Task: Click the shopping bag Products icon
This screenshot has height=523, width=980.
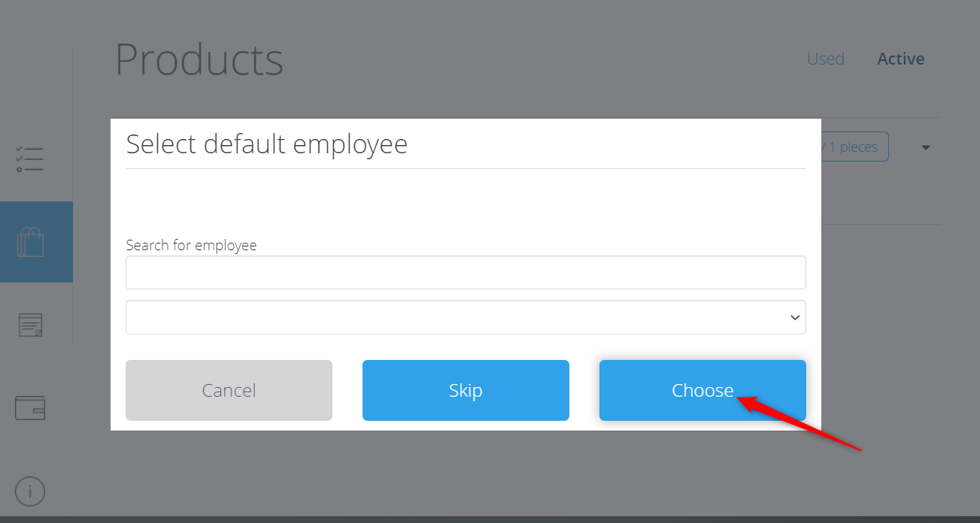Action: click(31, 242)
